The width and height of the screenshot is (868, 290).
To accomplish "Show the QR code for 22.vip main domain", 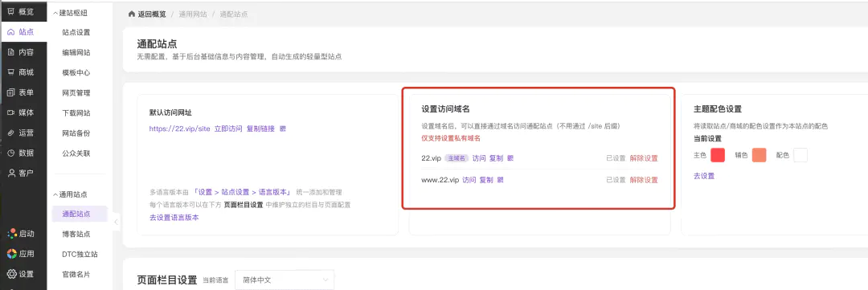I will [510, 158].
